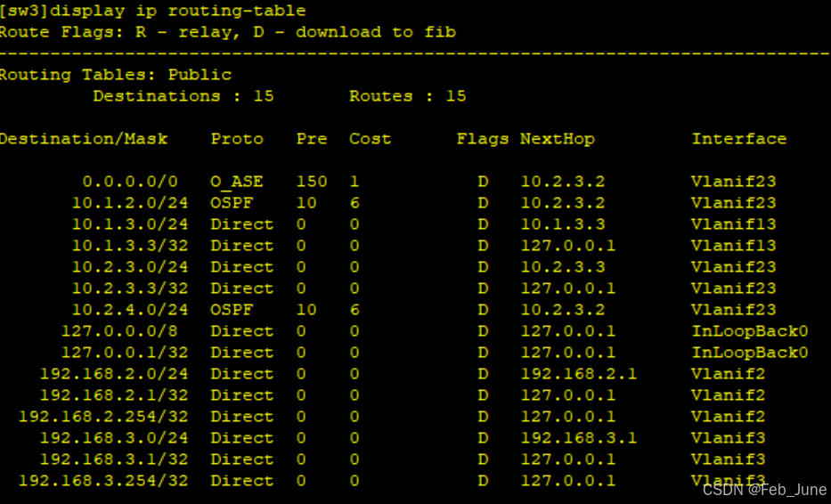Screen dimensions: 831x504
Task: Select destination '192.168.2.0/24'
Action: pyautogui.click(x=115, y=374)
